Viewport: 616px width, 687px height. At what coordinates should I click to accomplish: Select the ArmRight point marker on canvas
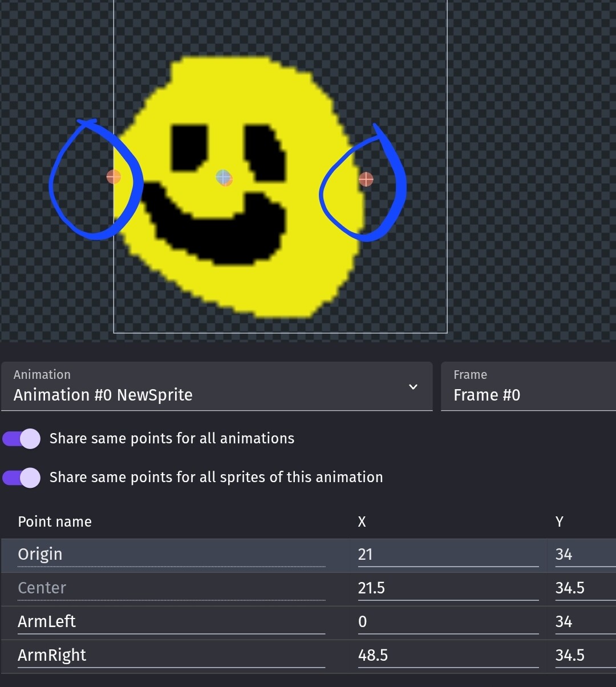tap(366, 180)
